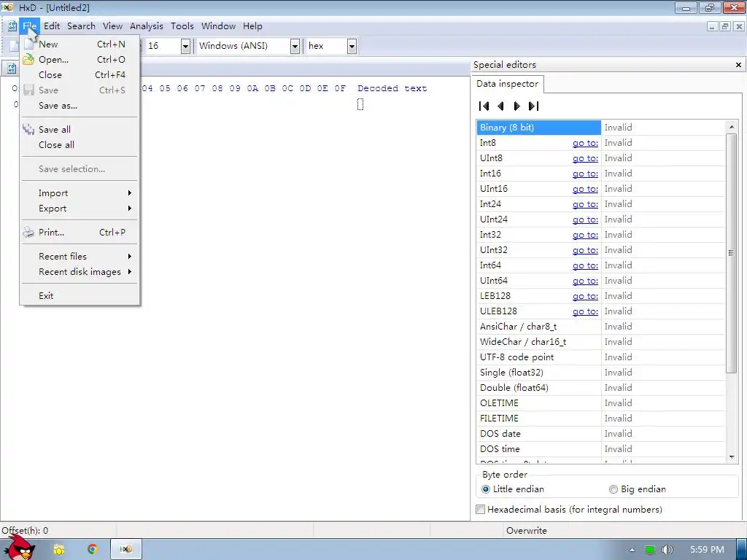
Task: Close the Special editors panel
Action: point(738,65)
